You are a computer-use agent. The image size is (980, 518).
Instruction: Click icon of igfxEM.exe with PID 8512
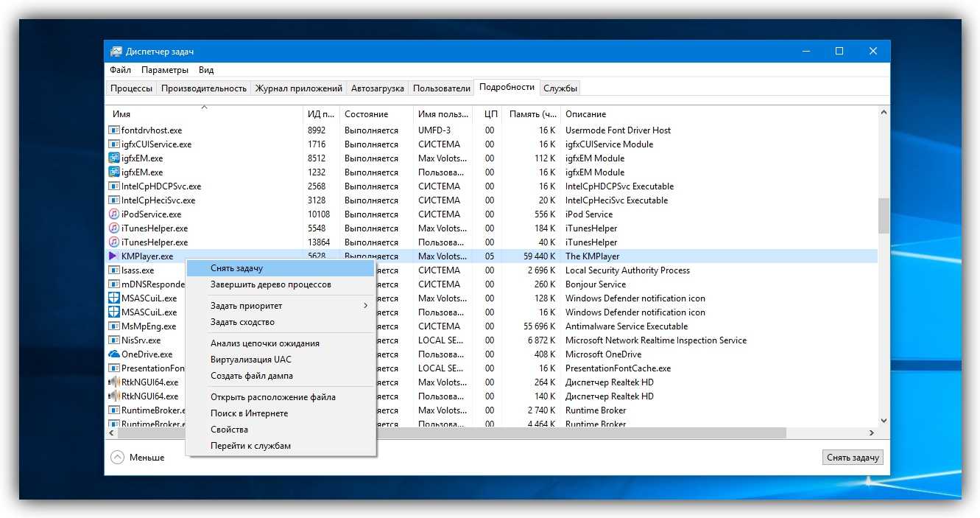pos(114,158)
